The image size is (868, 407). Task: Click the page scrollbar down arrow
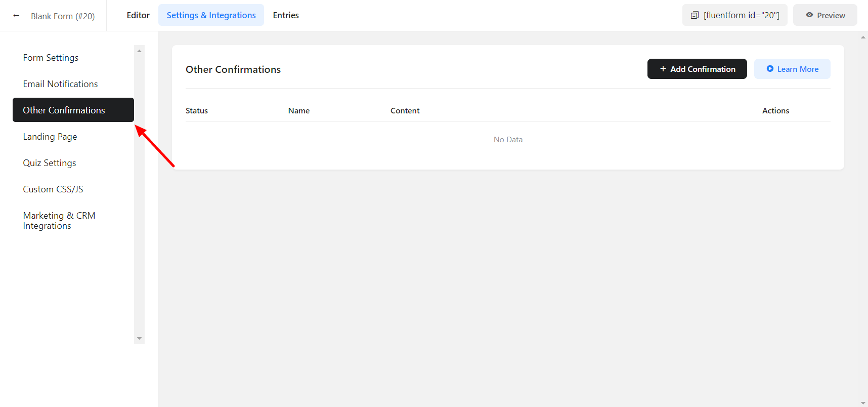click(863, 403)
